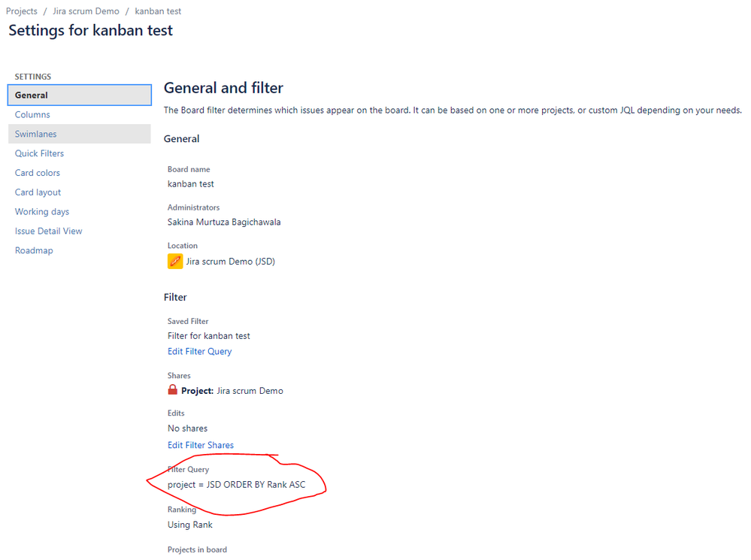
Task: Click 'No shares' under Edits
Action: [x=188, y=428]
